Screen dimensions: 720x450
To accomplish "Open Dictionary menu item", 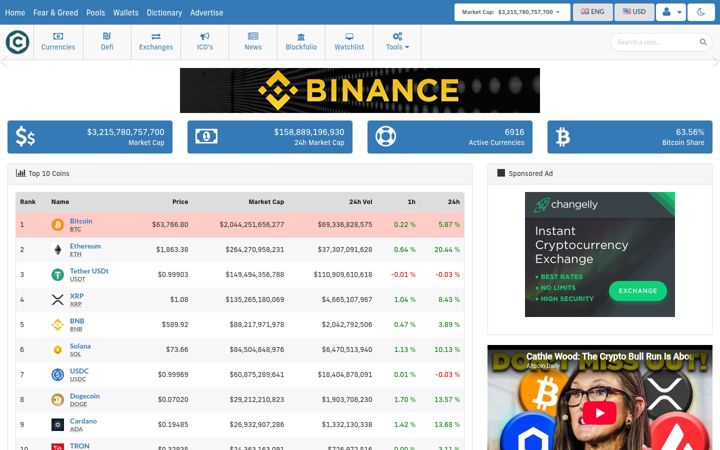I will pyautogui.click(x=164, y=13).
